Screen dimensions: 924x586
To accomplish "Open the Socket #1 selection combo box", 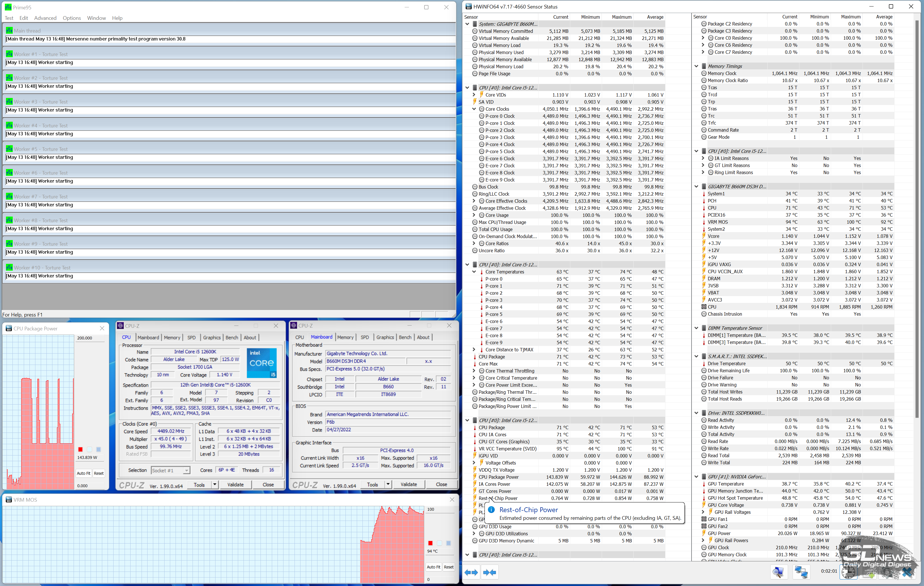I will pyautogui.click(x=170, y=470).
